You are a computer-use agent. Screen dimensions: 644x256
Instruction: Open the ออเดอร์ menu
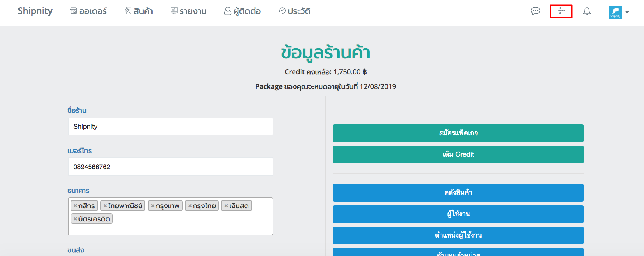click(x=89, y=11)
